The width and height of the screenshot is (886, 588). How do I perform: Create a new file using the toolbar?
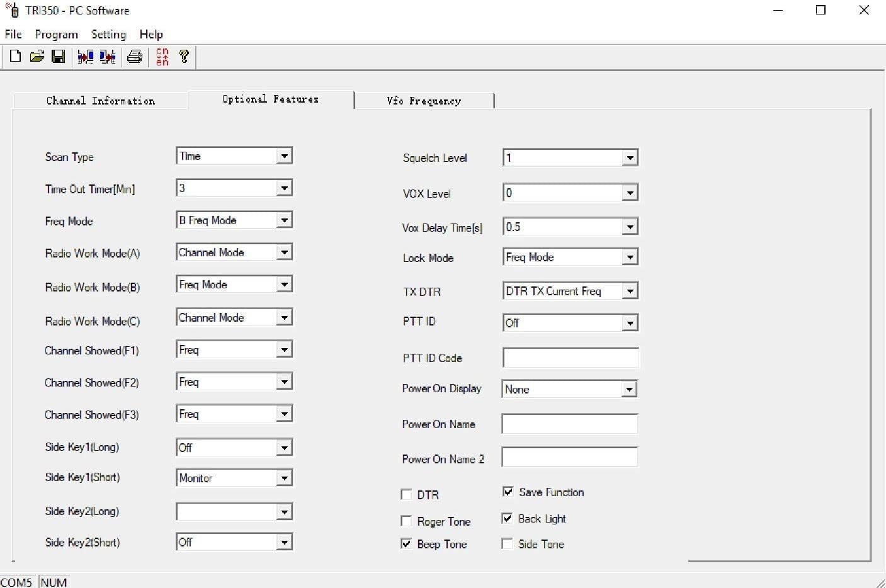(15, 57)
